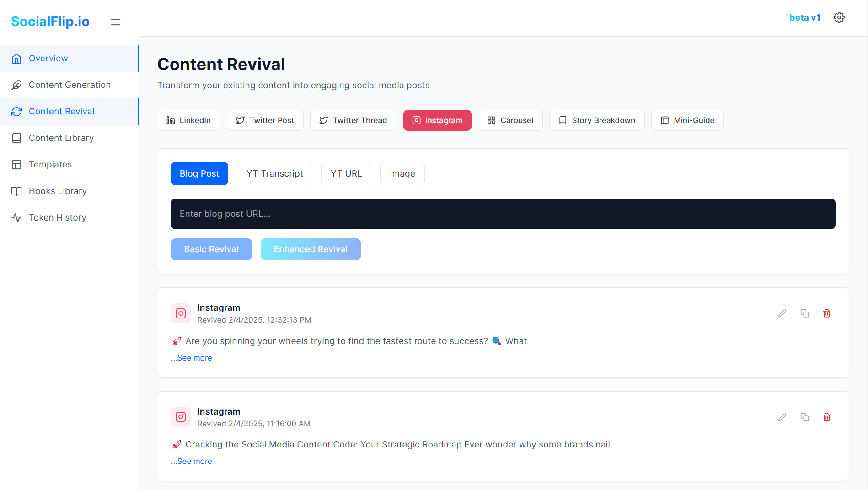Go to Content Generation page

tap(69, 85)
